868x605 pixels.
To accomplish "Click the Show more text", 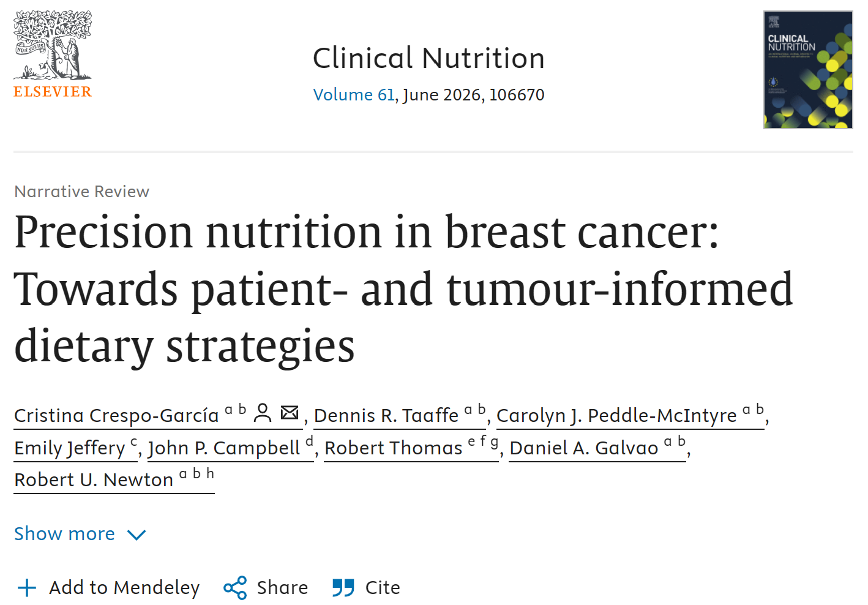I will tap(64, 534).
